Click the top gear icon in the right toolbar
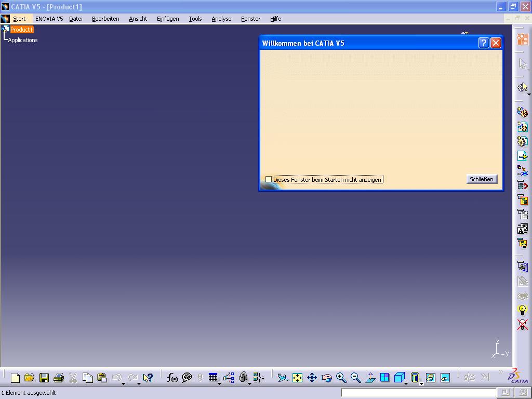The width and height of the screenshot is (532, 399). (523, 112)
